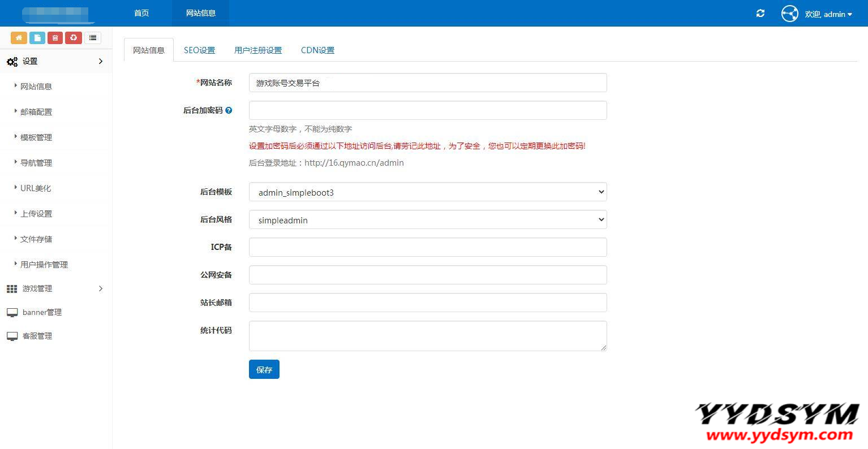Click the blue file icon in the toolbar

tap(36, 37)
